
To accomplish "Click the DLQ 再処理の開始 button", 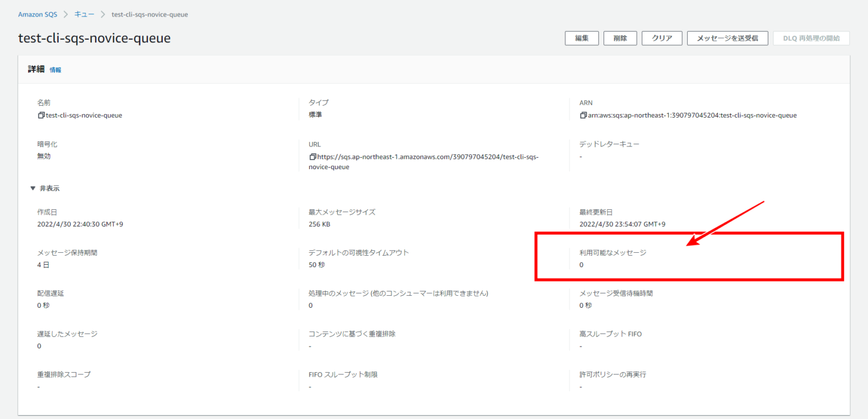I will 811,38.
